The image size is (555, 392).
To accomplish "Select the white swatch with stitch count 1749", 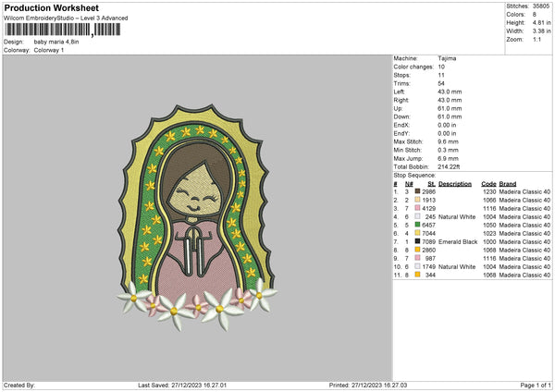I will pyautogui.click(x=418, y=266).
